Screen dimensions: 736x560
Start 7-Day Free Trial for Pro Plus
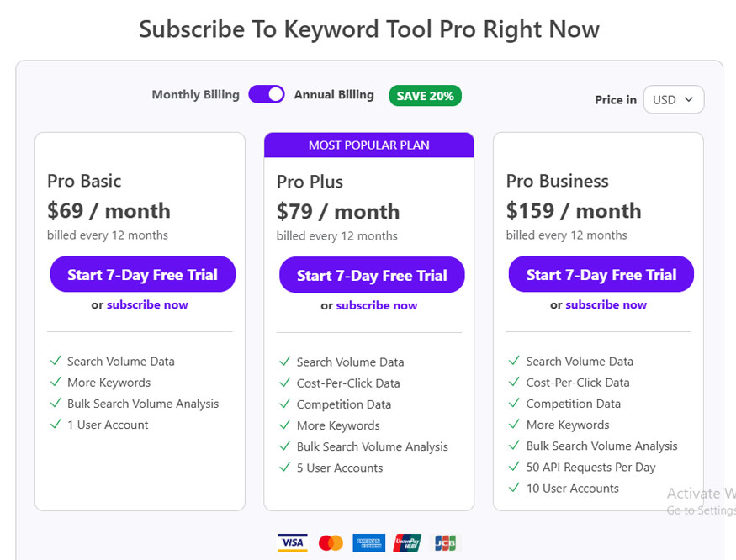pos(372,275)
